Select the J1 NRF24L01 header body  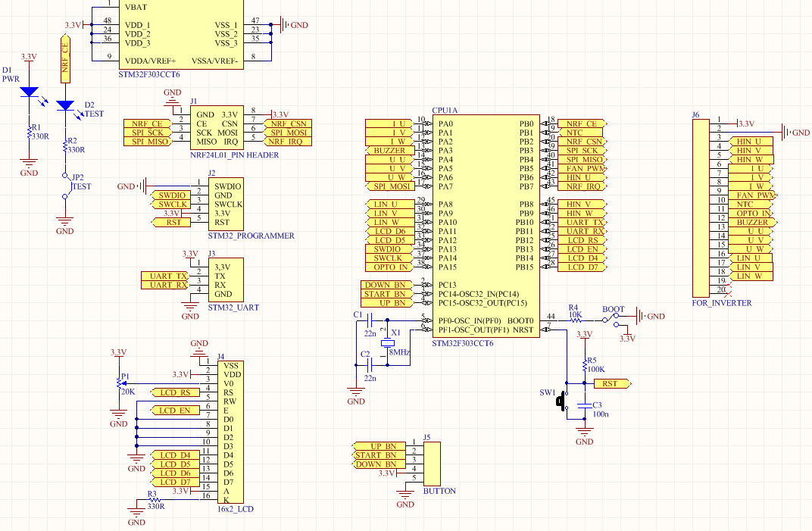pos(216,128)
